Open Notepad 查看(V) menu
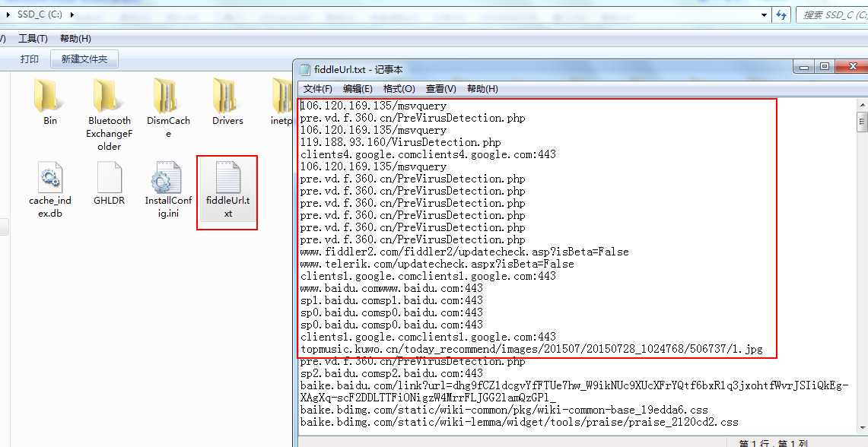 click(440, 88)
